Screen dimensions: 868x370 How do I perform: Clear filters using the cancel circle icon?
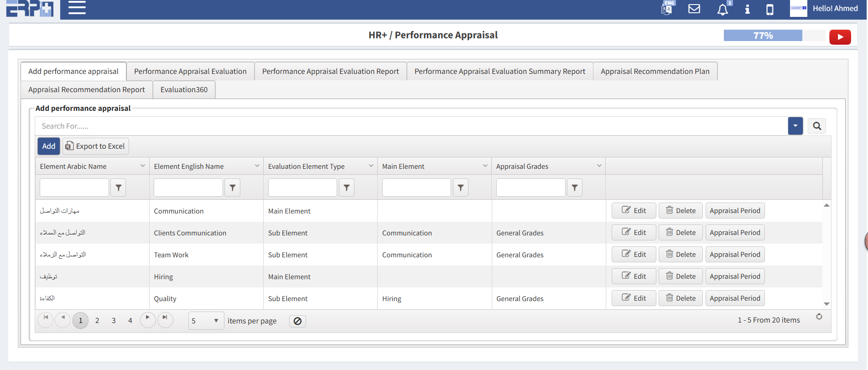(297, 321)
